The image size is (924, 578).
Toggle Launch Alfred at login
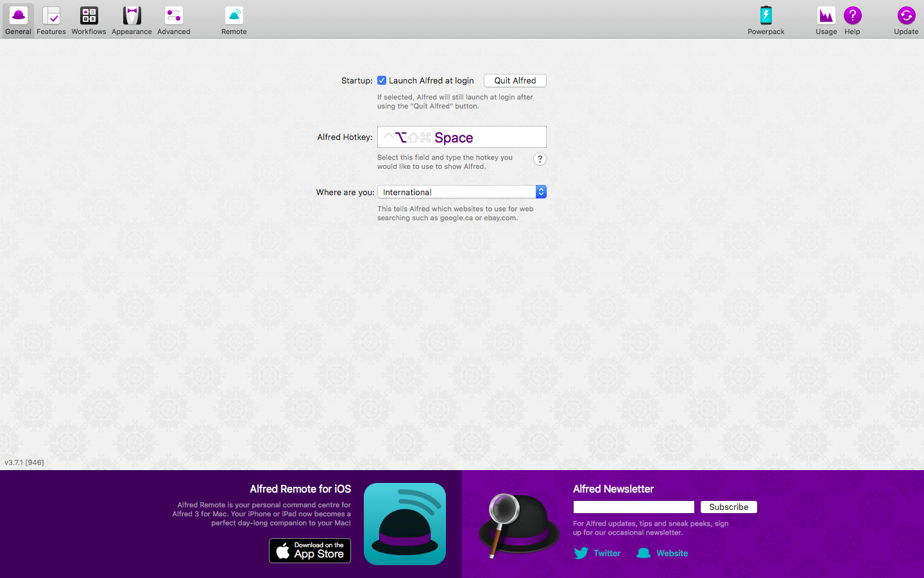click(382, 80)
